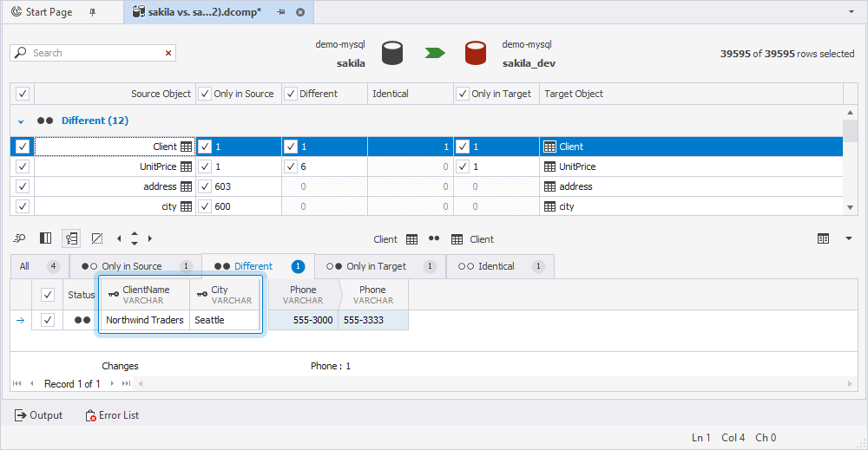Select the All records tab

pos(39,266)
